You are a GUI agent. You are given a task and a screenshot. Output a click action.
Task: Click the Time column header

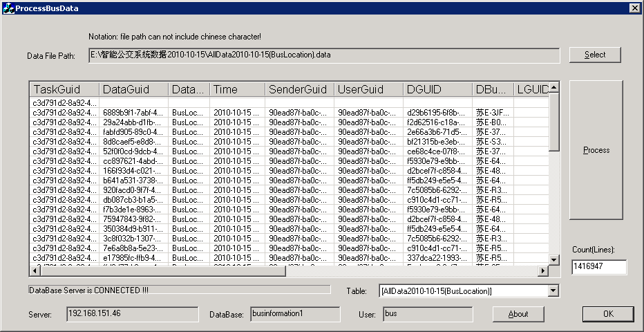[237, 90]
